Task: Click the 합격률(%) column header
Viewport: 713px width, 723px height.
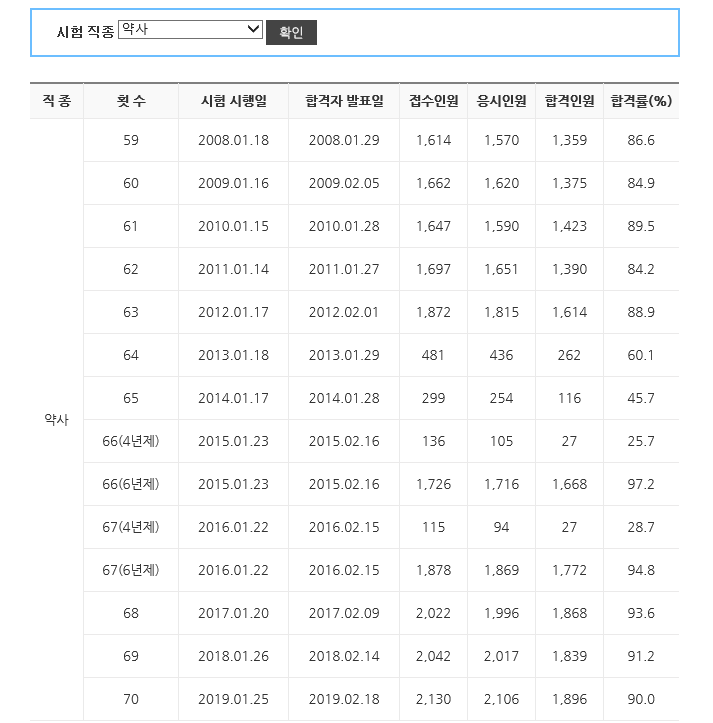Action: click(x=642, y=101)
